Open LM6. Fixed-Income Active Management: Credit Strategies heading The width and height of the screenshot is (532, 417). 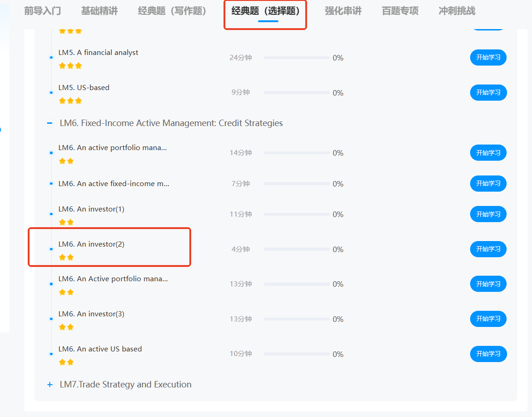click(171, 123)
